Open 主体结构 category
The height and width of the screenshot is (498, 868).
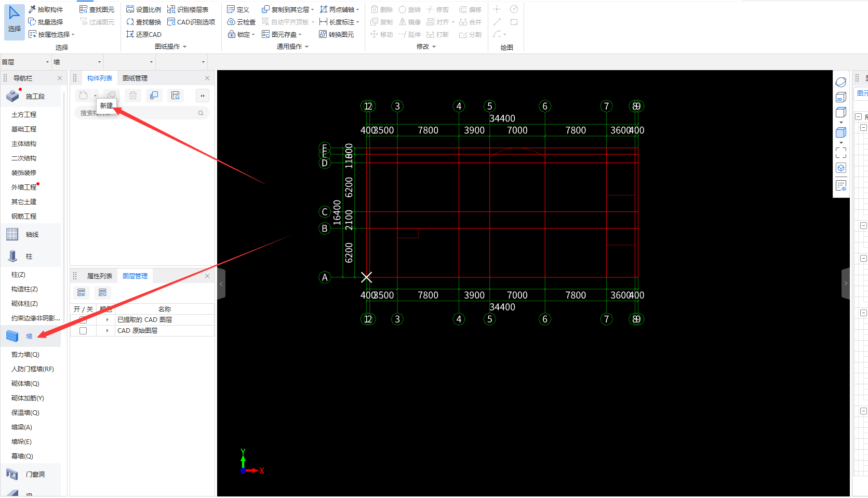tap(24, 144)
